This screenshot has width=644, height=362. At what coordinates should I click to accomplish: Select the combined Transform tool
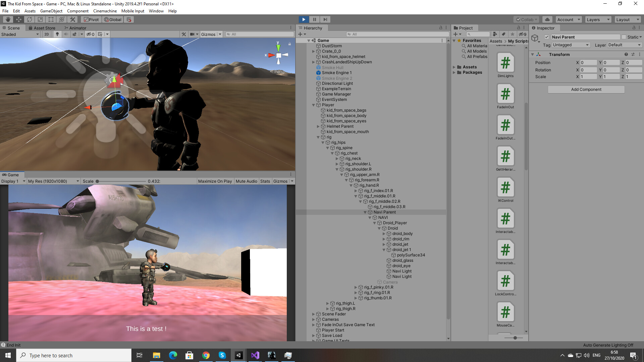click(62, 19)
